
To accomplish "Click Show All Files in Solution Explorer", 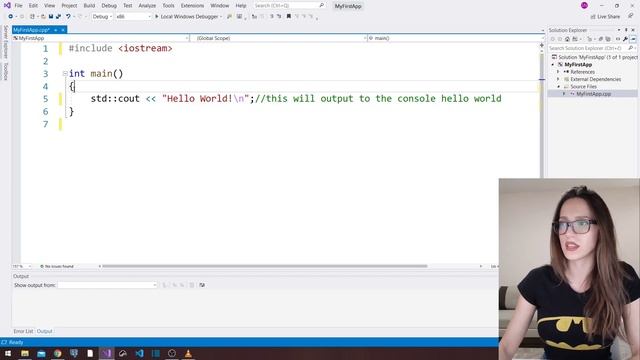I will (608, 39).
